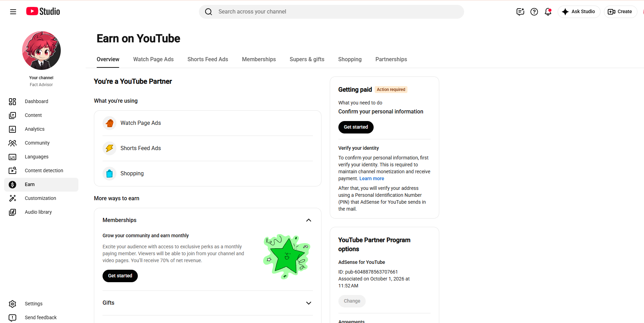Click the Watch Page Ads orange icon
Viewport: 644px width, 323px height.
pos(109,123)
